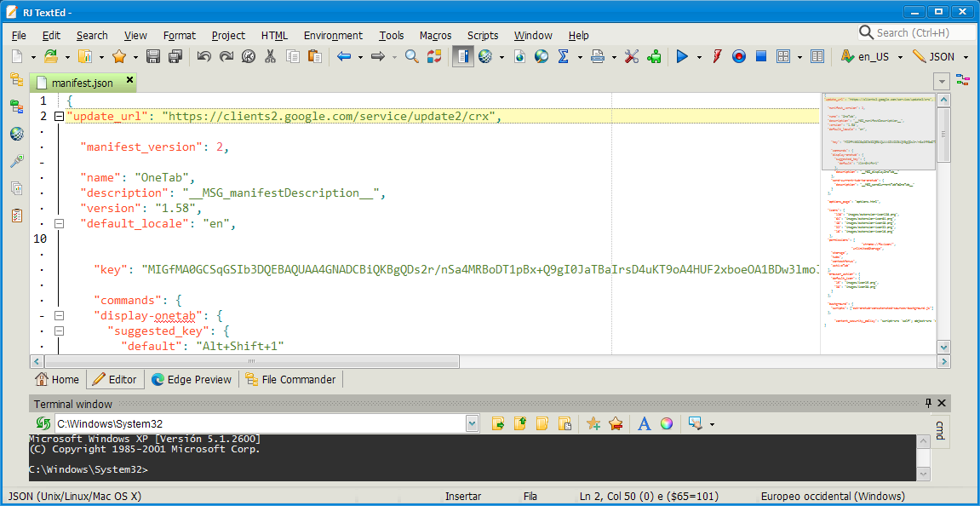Paste from clipboard icon
This screenshot has width=980, height=506.
point(315,57)
